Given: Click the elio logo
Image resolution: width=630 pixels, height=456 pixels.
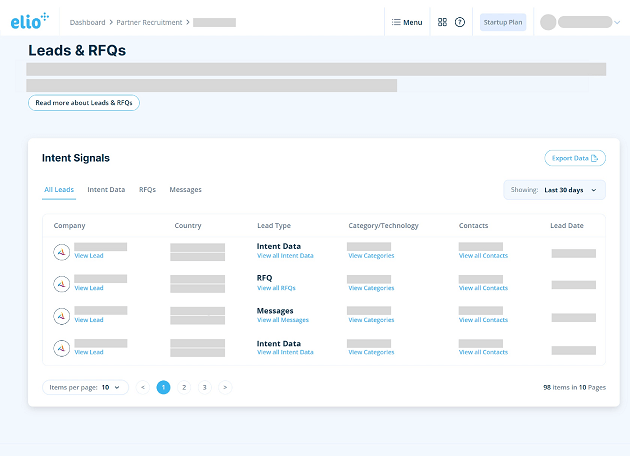Looking at the screenshot, I should 29,21.
